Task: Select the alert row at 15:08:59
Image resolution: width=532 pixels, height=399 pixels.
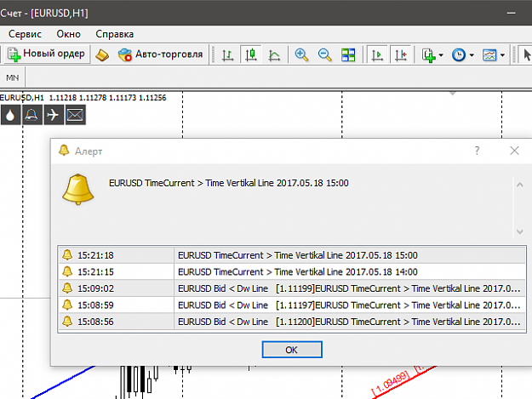Action: pos(292,305)
